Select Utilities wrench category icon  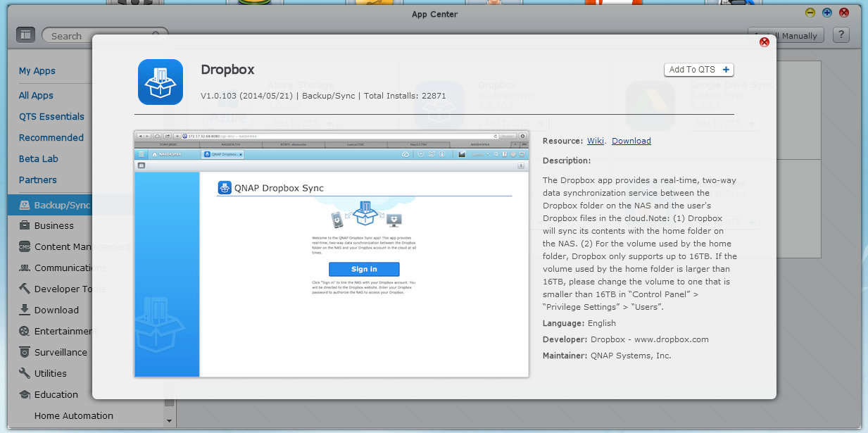coord(25,373)
